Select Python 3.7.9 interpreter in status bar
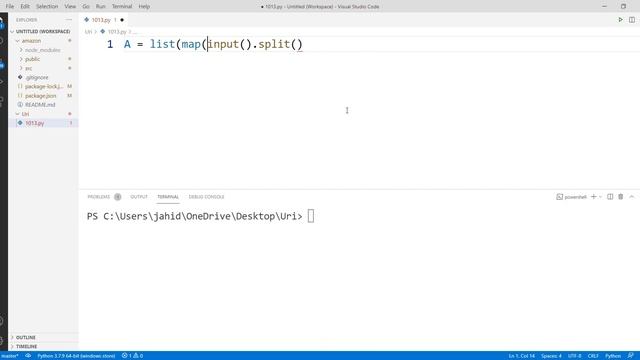Viewport: 640px width, 360px height. 76,356
